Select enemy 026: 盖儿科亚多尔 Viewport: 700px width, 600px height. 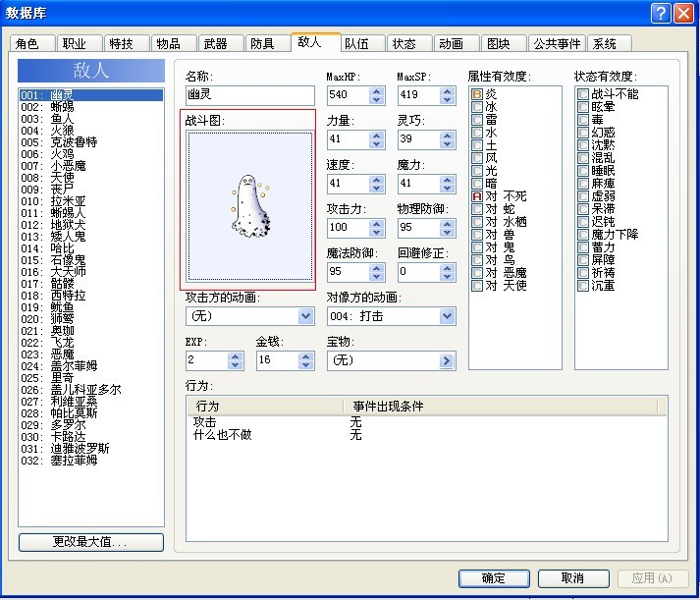[x=91, y=390]
